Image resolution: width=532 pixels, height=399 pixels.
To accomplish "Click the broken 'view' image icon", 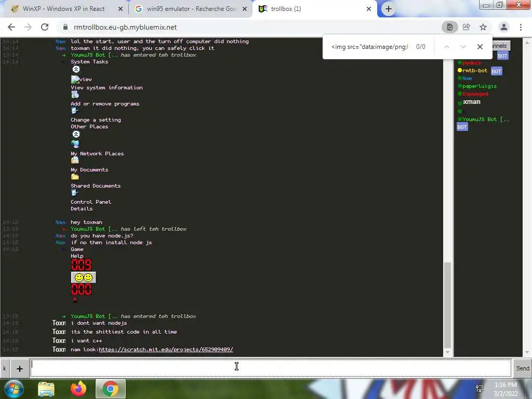I will point(75,79).
